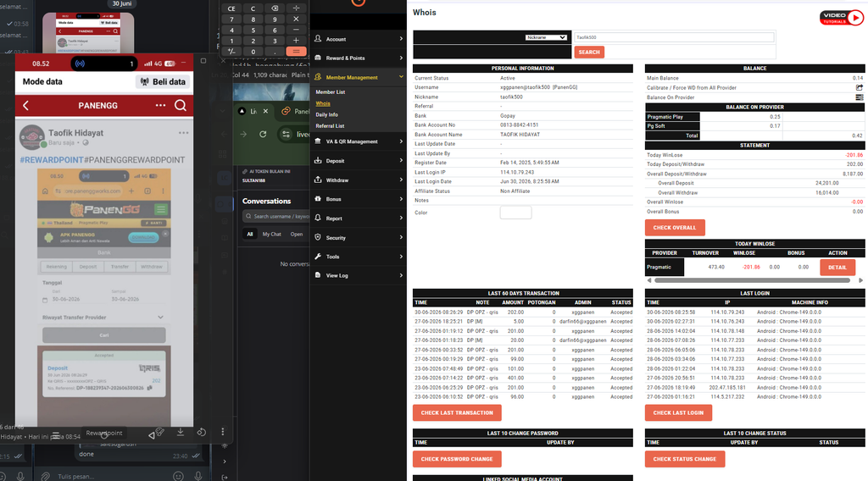The width and height of the screenshot is (868, 481).
Task: Expand the Security menu chevron
Action: 401,237
